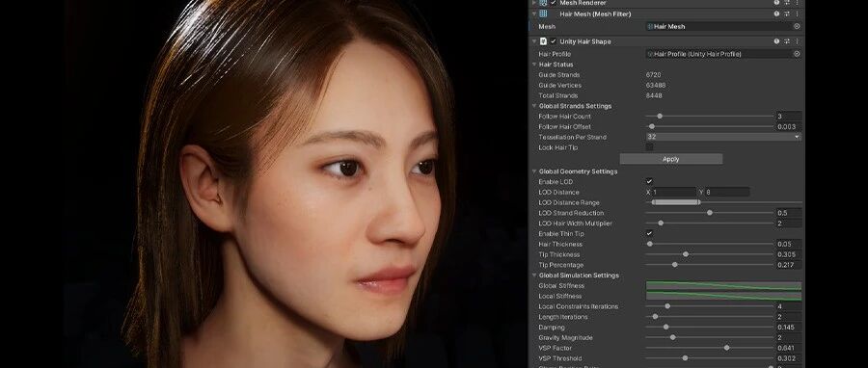Image resolution: width=868 pixels, height=368 pixels.
Task: Toggle the Enable LOD checkbox
Action: 649,182
